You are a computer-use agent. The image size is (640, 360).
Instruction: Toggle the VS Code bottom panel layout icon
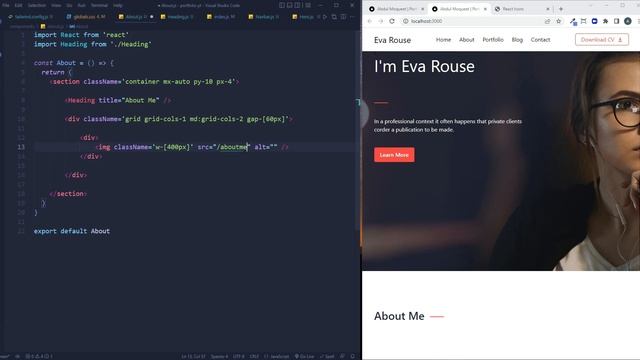point(289,5)
